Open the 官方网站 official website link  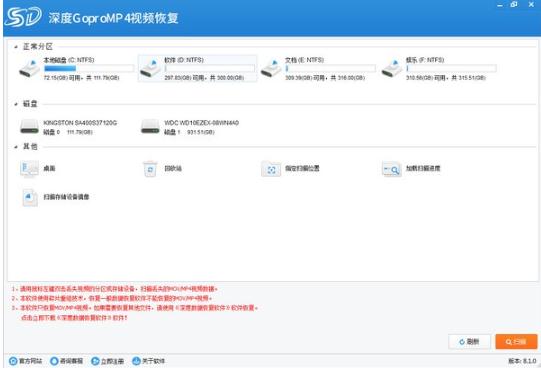pyautogui.click(x=26, y=361)
